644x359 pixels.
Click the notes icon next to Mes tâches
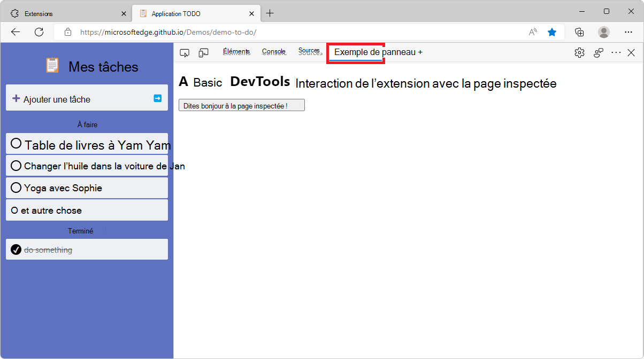tap(52, 65)
